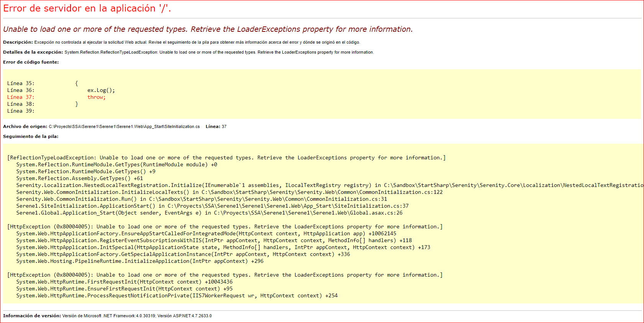The height and width of the screenshot is (323, 644).
Task: Click the "RegisterEventSubscriptionsWithIIS" stack line
Action: pyautogui.click(x=214, y=240)
